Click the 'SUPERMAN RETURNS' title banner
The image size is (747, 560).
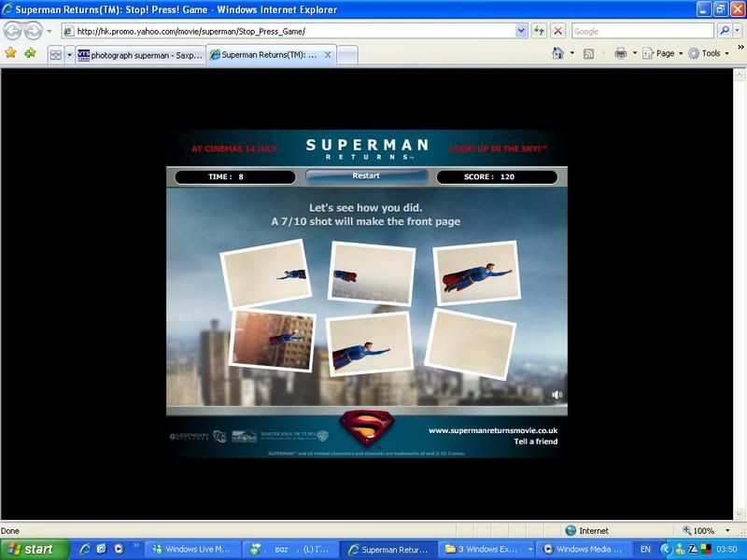pos(367,148)
